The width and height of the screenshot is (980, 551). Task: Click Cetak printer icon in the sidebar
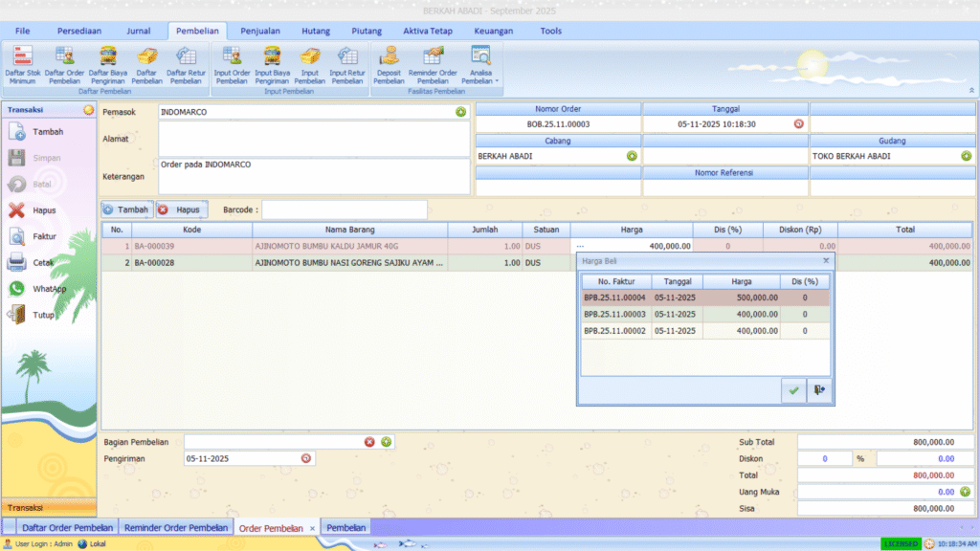[17, 262]
